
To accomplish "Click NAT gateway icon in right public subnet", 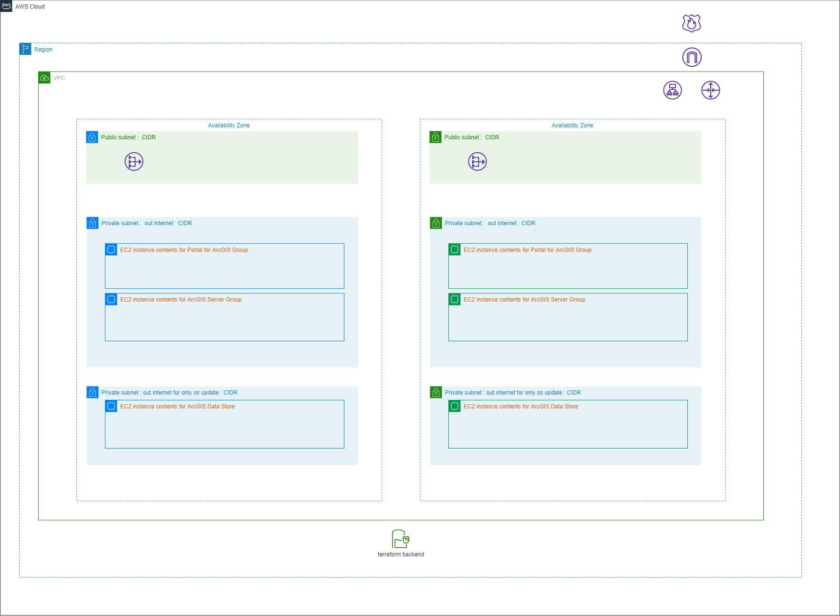I will (477, 162).
